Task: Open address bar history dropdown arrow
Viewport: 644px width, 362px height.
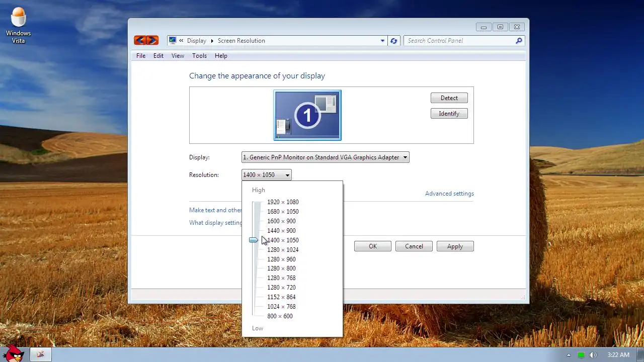Action: pos(382,41)
